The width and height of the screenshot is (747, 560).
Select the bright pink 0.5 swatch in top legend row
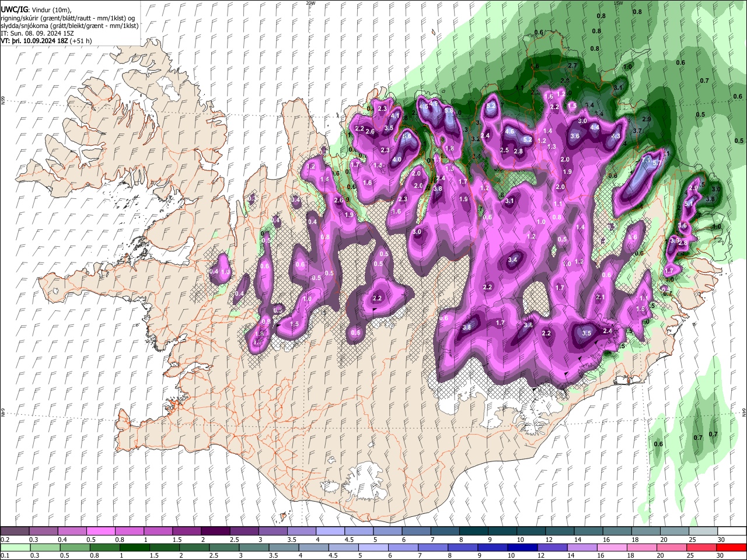[101, 531]
